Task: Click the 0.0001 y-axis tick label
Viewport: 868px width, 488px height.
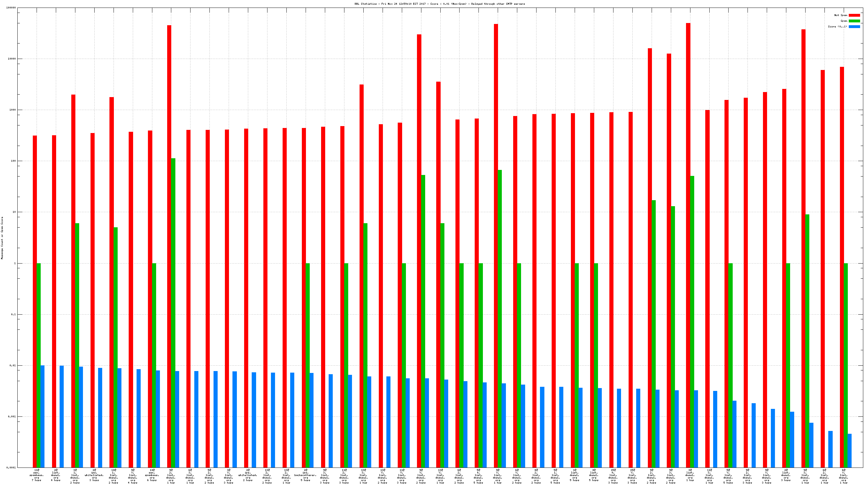Action: click(x=12, y=468)
